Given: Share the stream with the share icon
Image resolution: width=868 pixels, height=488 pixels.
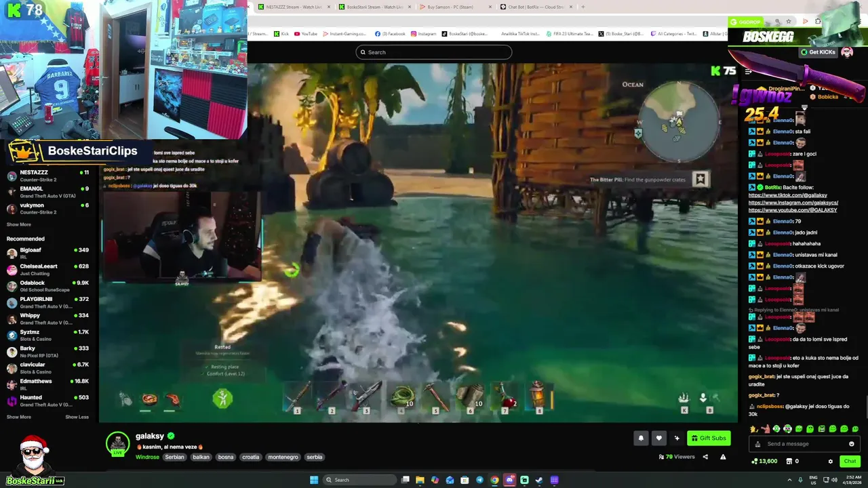Looking at the screenshot, I should [705, 457].
